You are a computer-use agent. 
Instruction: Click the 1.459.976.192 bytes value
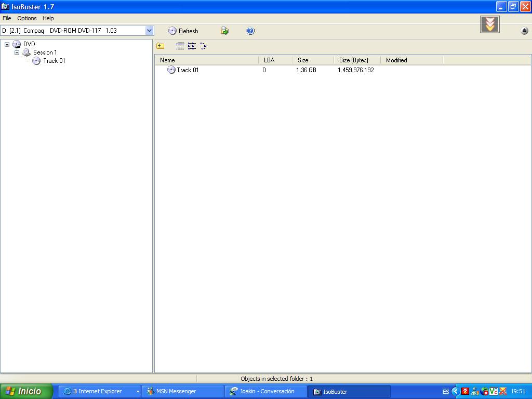pyautogui.click(x=355, y=70)
